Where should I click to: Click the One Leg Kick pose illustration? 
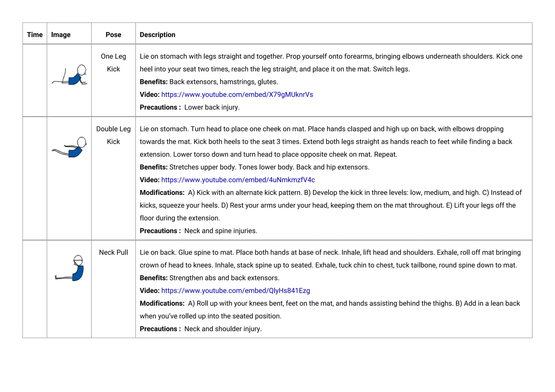pyautogui.click(x=69, y=75)
